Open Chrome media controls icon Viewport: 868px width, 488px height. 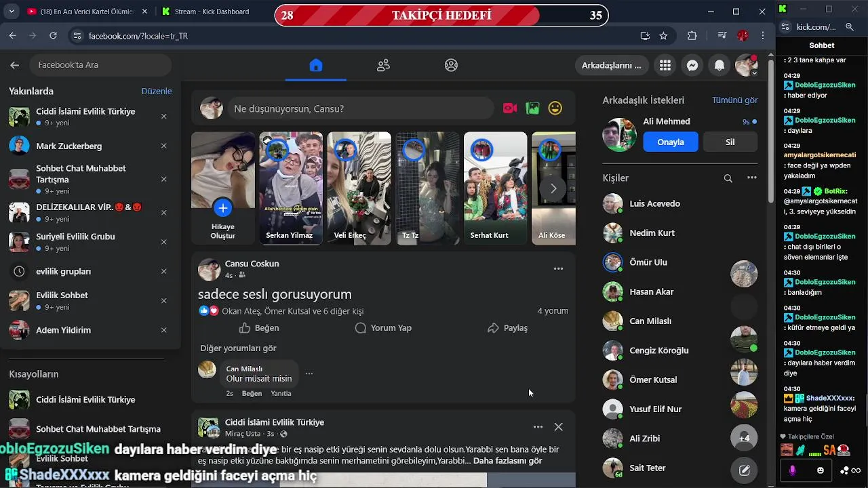click(x=723, y=36)
